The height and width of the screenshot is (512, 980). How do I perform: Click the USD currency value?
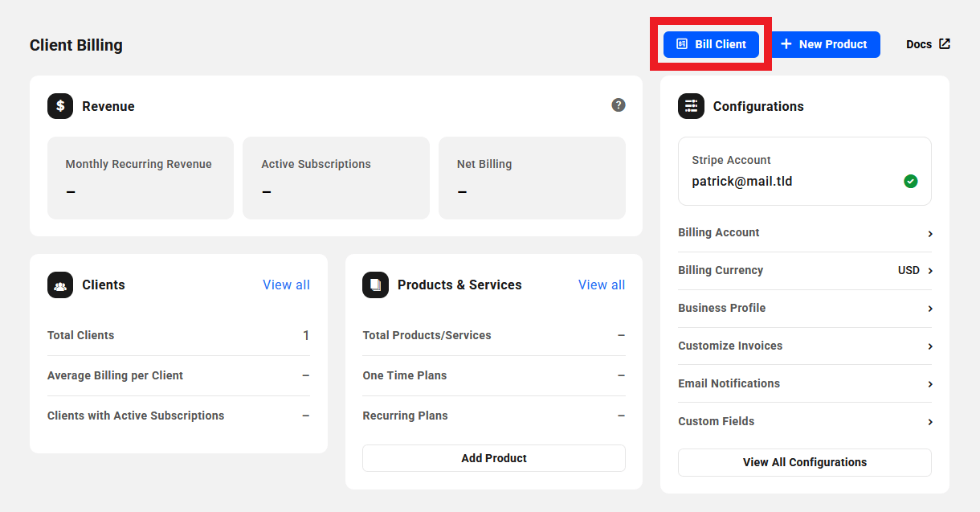point(909,270)
